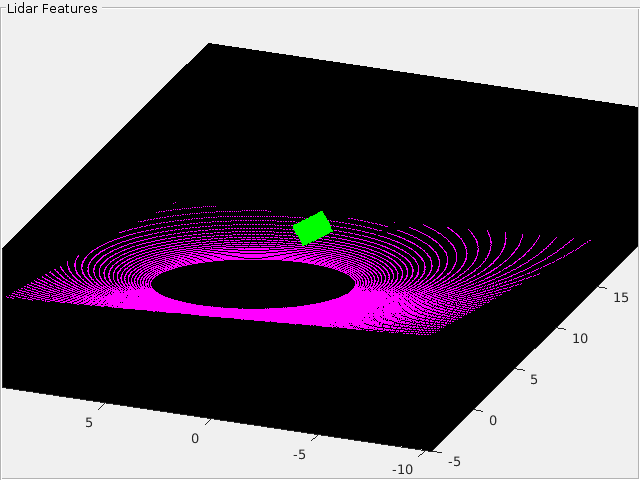Image resolution: width=640 pixels, height=480 pixels.
Task: Click the tick label 0 on the right axis
Action: [x=493, y=420]
